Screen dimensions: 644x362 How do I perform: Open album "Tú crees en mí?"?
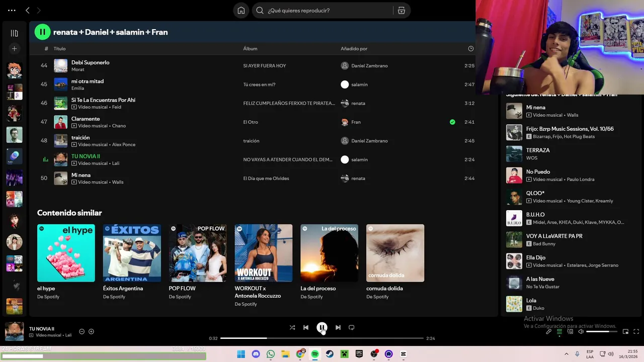coord(259,84)
